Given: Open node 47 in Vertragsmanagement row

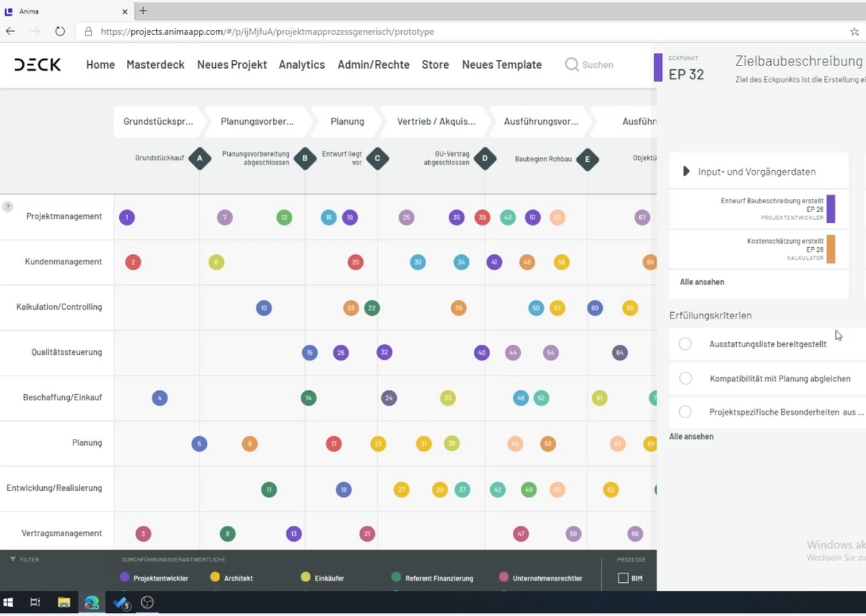Looking at the screenshot, I should [521, 534].
